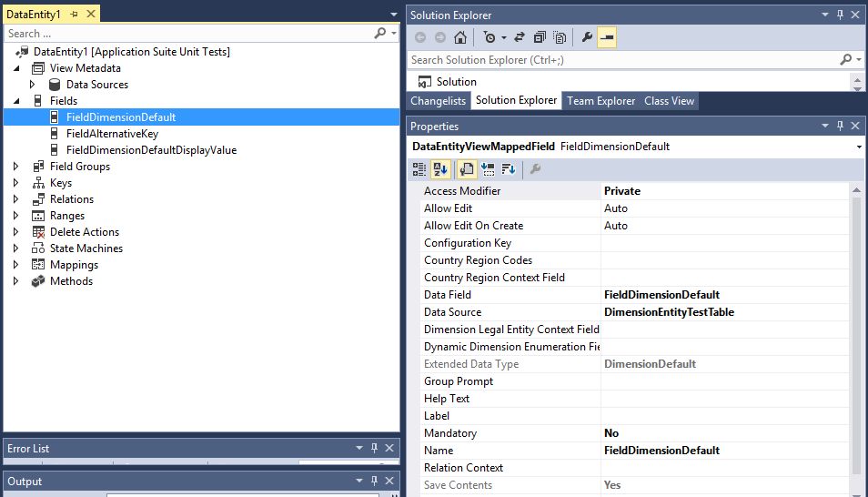The image size is (868, 497).
Task: Click the Home icon in Solution Explorer
Action: [x=460, y=37]
